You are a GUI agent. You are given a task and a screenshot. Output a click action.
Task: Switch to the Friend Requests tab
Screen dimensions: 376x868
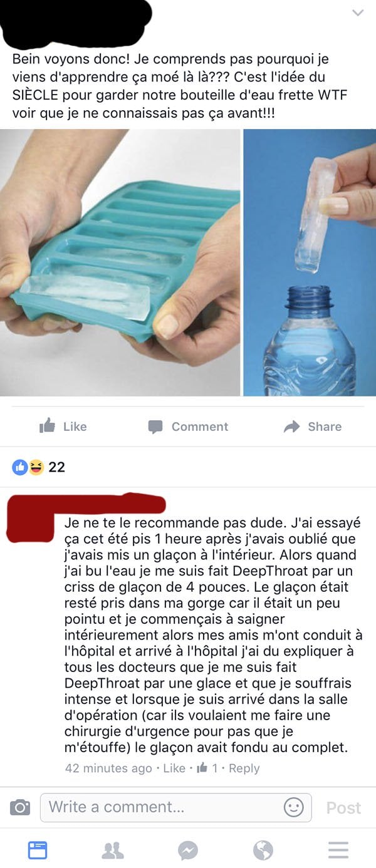(113, 850)
